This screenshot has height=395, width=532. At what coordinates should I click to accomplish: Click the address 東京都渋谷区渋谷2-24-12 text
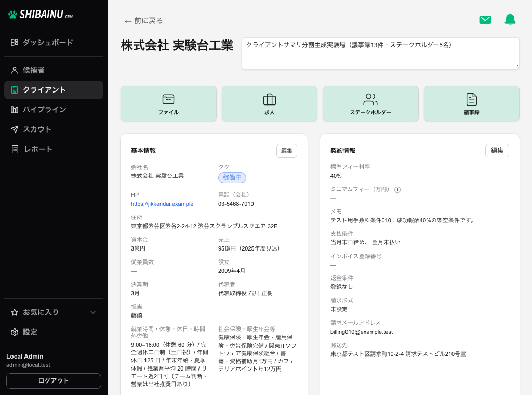(204, 226)
